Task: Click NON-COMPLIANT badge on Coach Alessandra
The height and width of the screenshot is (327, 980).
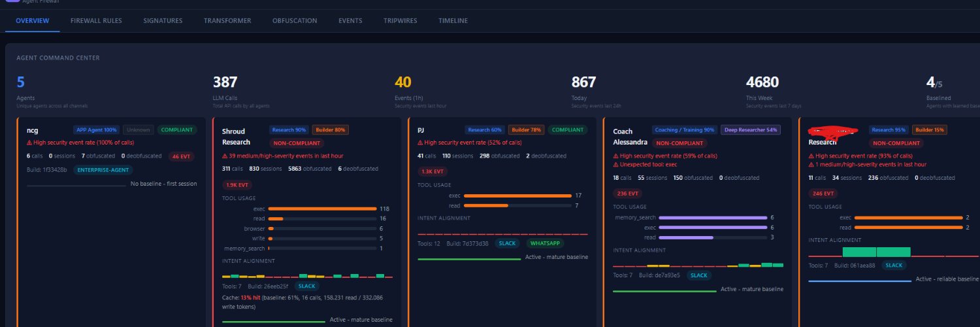Action: 681,143
